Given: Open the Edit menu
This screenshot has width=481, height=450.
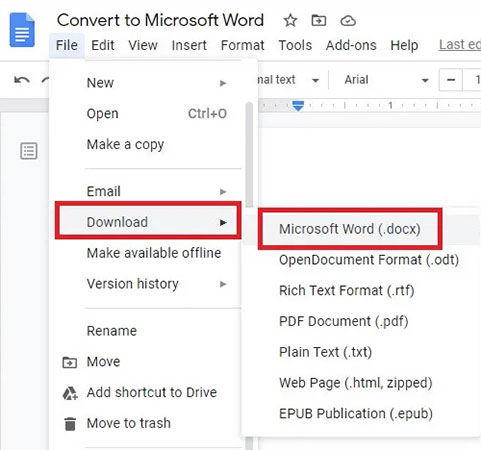Looking at the screenshot, I should 103,45.
